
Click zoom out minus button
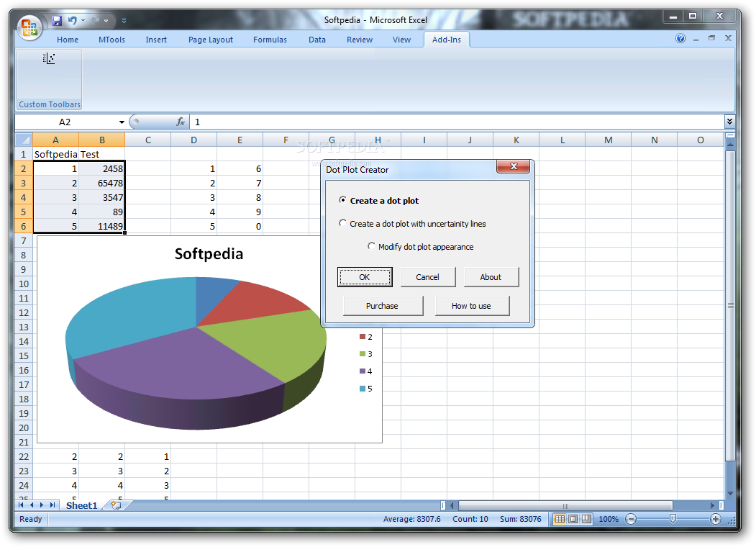pyautogui.click(x=631, y=520)
